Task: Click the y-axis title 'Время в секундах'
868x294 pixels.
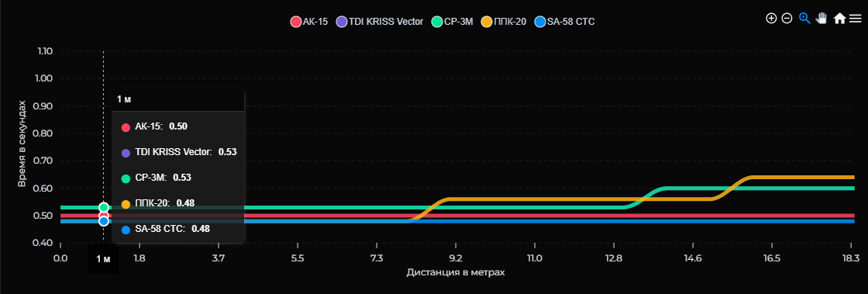Action: tap(22, 144)
